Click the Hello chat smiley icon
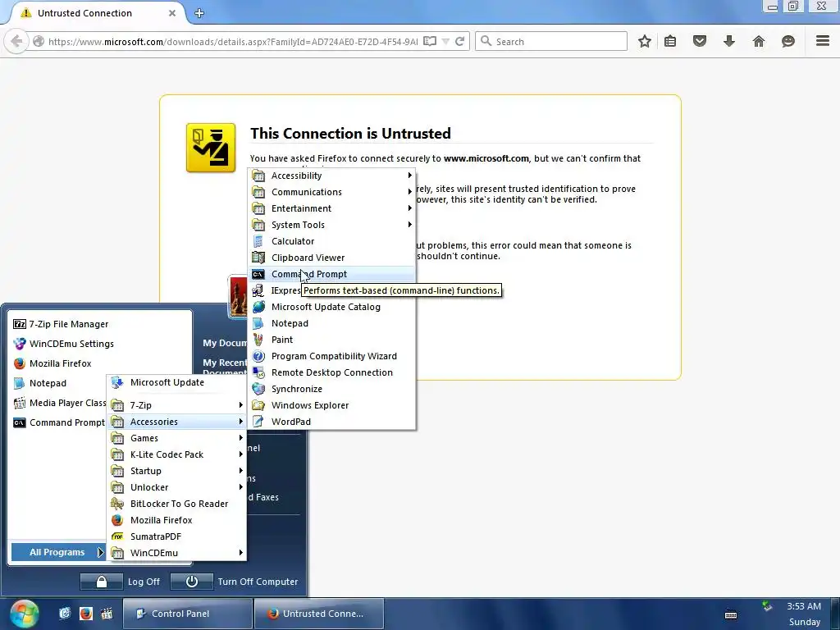Viewport: 840px width, 630px height. coord(788,41)
